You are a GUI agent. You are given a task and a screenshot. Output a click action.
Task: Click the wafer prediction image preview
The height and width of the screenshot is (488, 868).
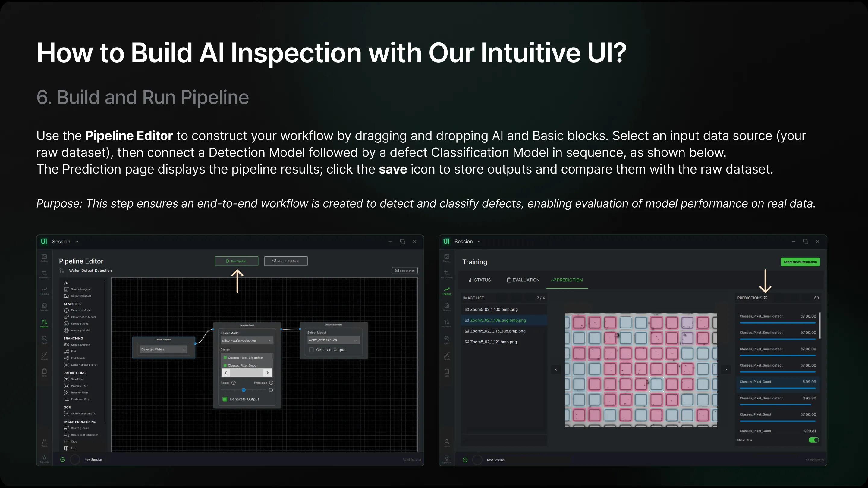click(641, 370)
